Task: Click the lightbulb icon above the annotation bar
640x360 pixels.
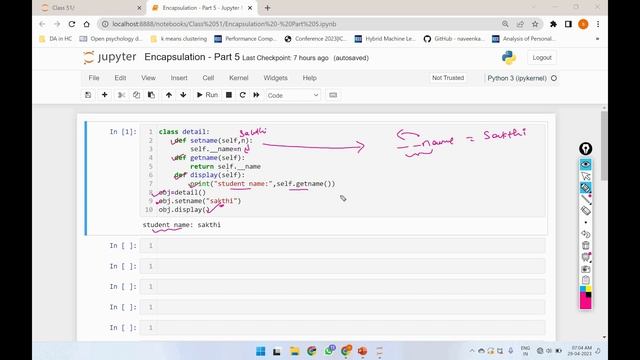Action: tap(586, 149)
